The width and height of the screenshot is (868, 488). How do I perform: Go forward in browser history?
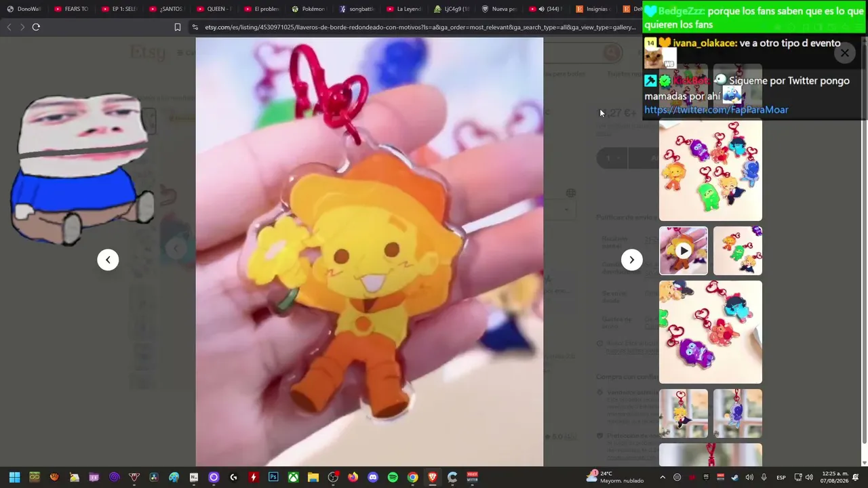22,27
